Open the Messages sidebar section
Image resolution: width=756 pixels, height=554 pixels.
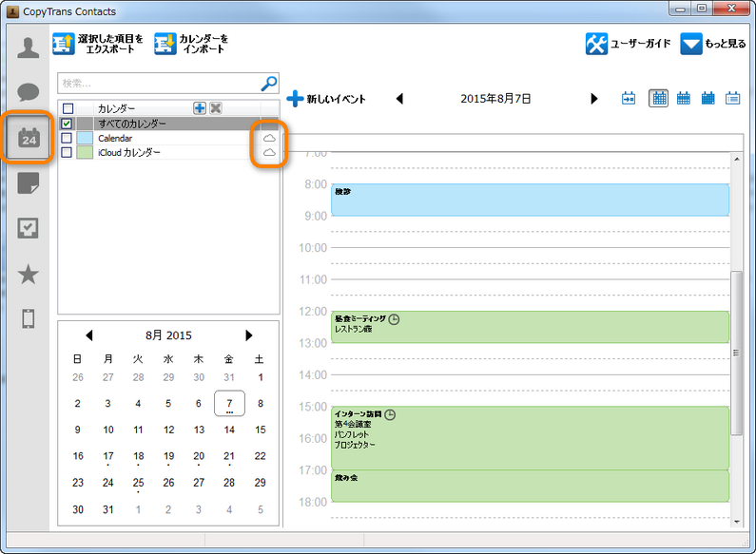(28, 92)
